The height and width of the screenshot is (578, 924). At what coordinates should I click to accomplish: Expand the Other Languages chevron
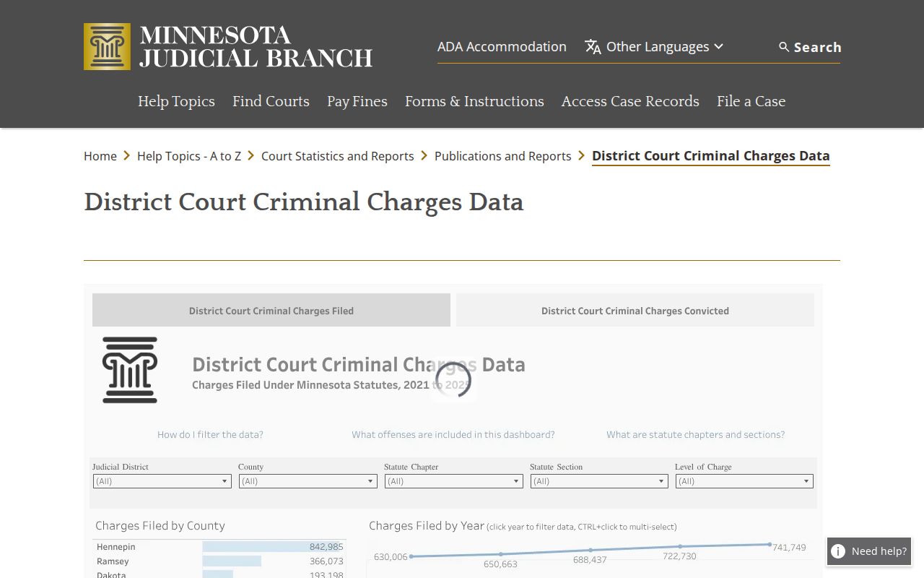tap(718, 46)
